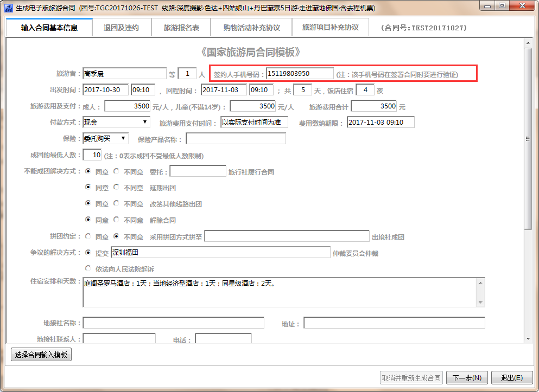
Task: Select 同意 for 延期出团
Action: pyautogui.click(x=88, y=187)
